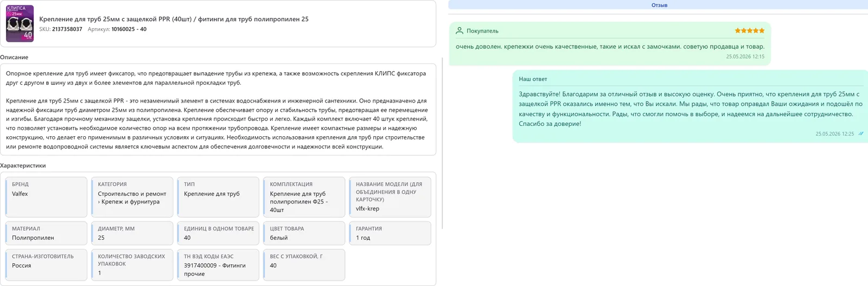The height and width of the screenshot is (286, 868).
Task: Click the review timestamp 25.05.2026 12:15
Action: pos(745,56)
